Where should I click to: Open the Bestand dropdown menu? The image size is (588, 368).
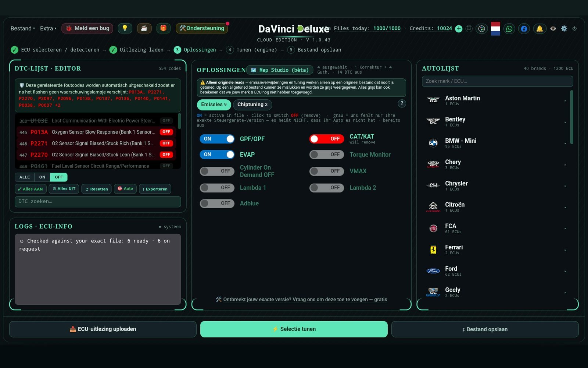click(x=23, y=28)
